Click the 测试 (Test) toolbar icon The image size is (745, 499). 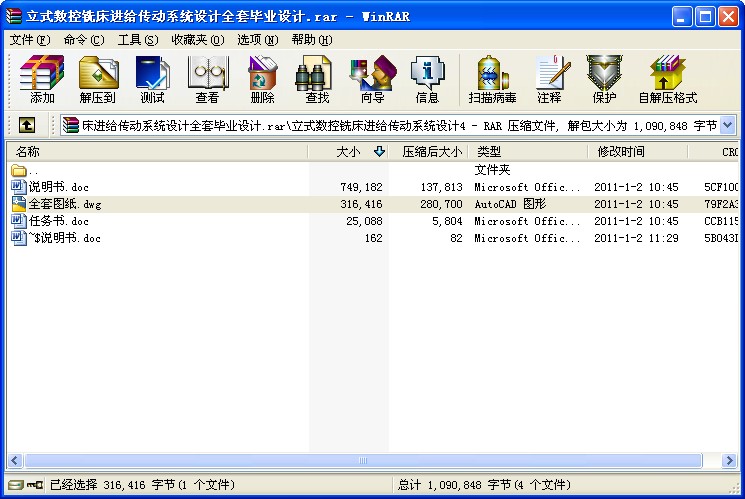tap(152, 80)
